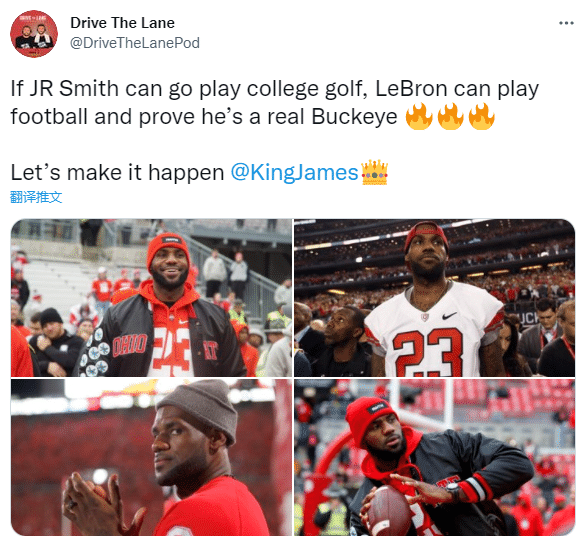
Task: Click the tweet text about JR Smith
Action: 274,102
